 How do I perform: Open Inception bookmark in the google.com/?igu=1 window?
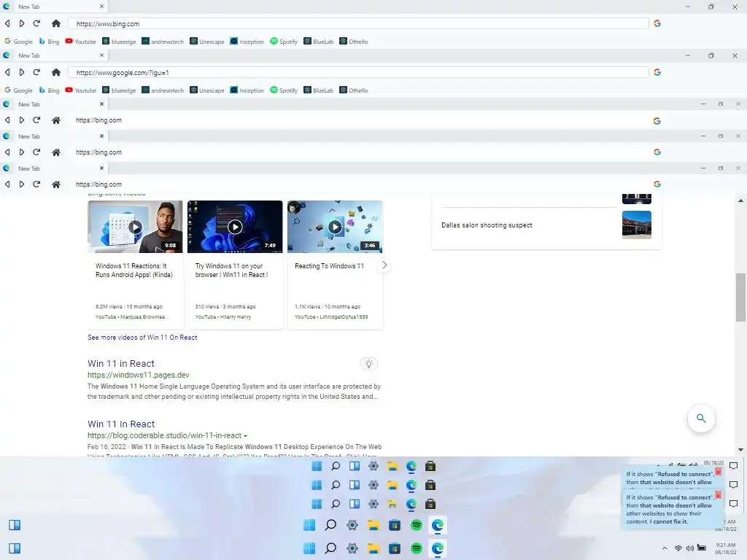coord(247,90)
